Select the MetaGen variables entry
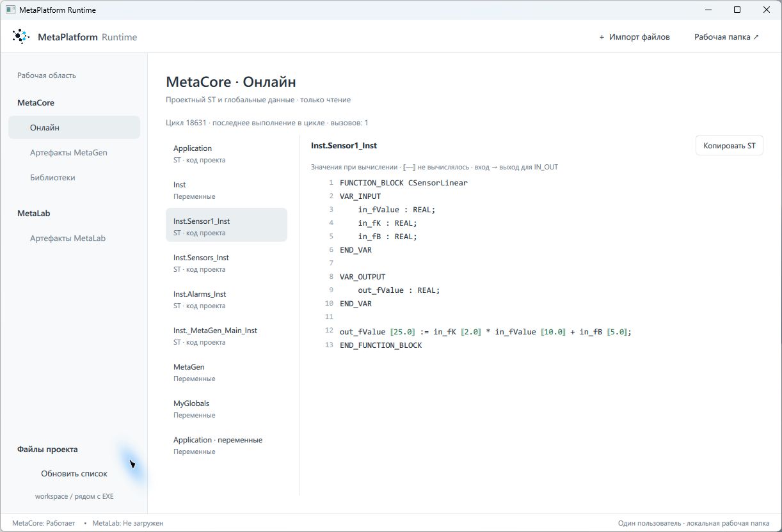 227,372
